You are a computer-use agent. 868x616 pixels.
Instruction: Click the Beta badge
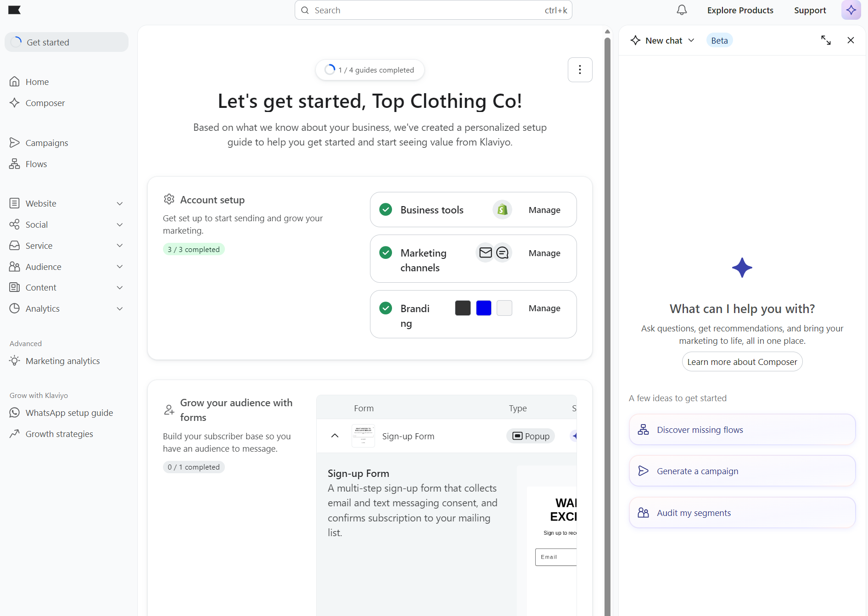pos(719,40)
